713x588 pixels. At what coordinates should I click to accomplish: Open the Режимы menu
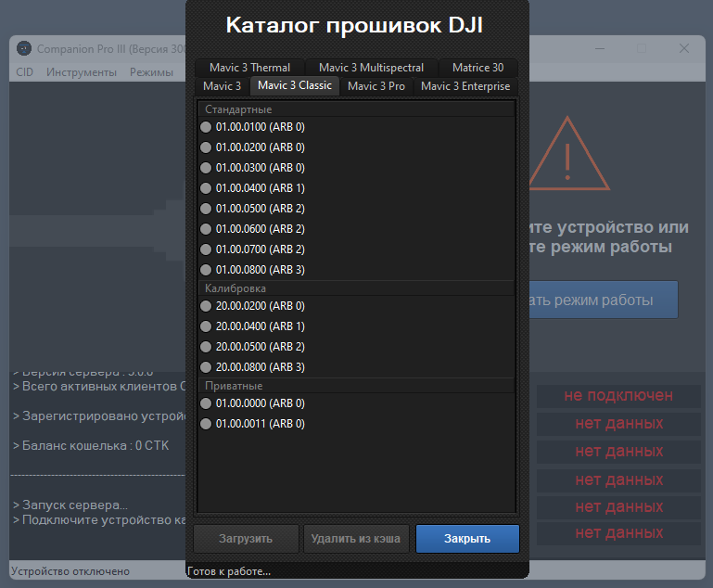tap(151, 72)
